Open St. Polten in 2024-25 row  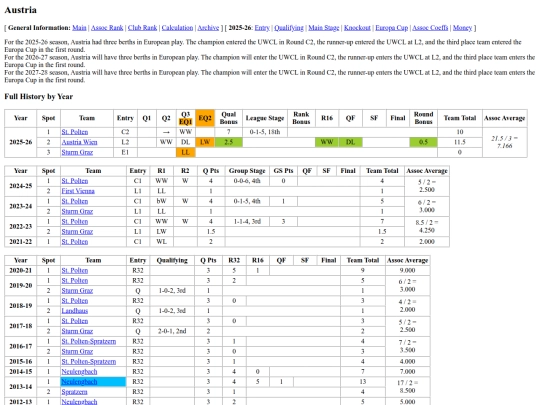[75, 181]
